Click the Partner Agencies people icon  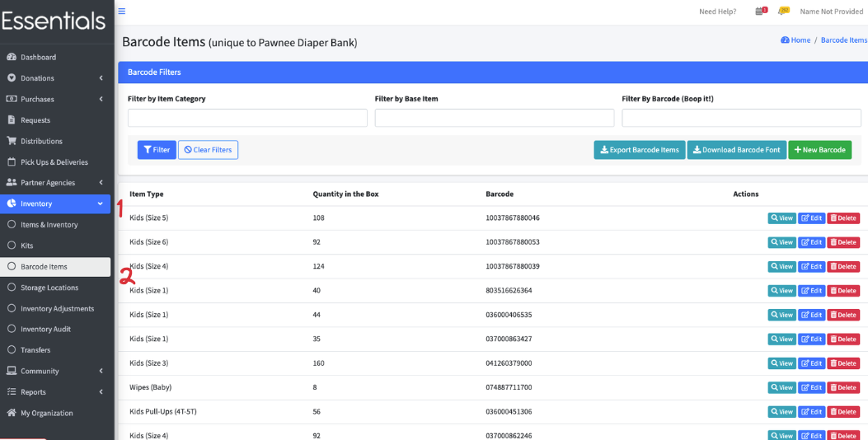(11, 183)
